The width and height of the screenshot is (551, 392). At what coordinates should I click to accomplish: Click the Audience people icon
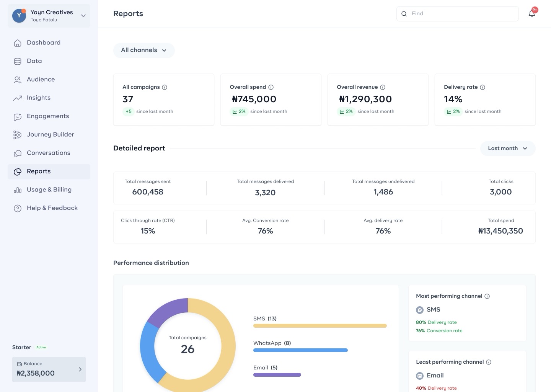18,80
